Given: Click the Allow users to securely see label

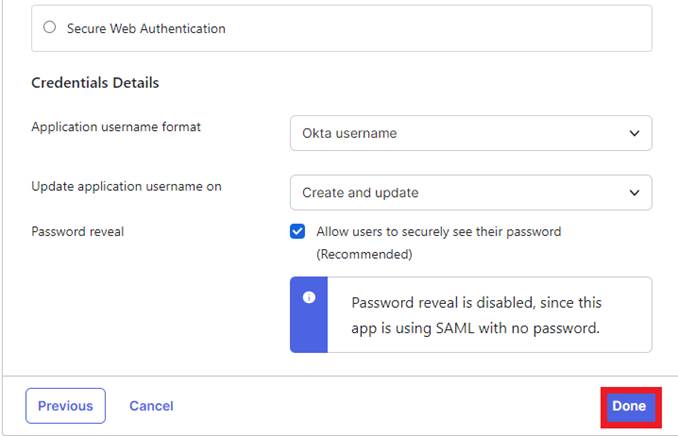Looking at the screenshot, I should (x=438, y=231).
